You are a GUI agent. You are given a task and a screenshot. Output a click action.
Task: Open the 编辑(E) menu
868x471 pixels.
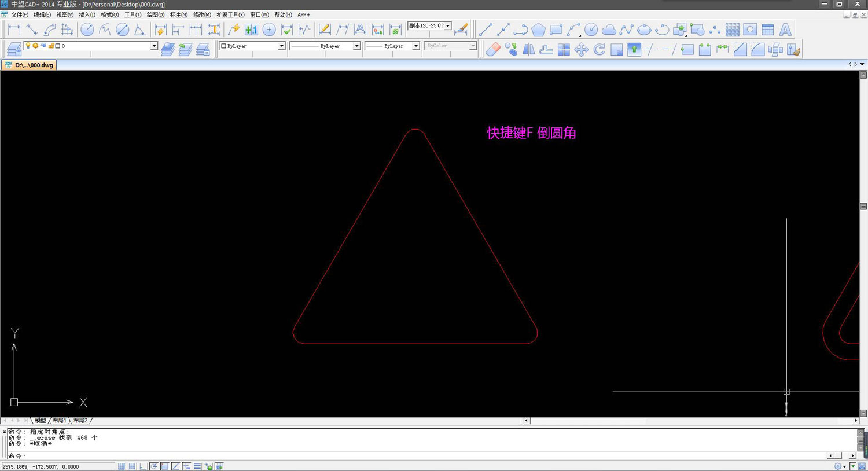tap(42, 15)
